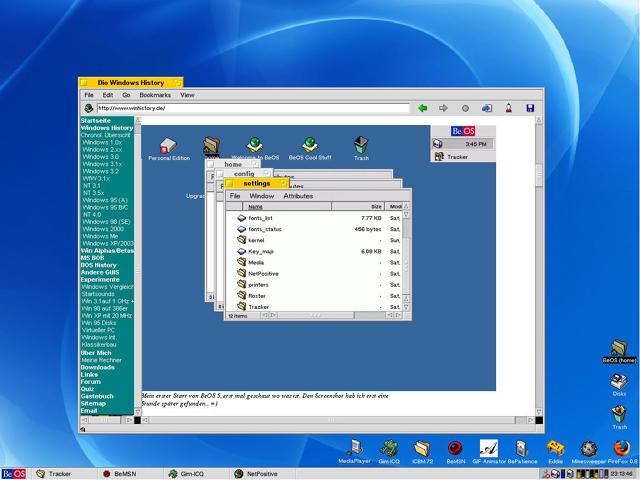Open Virtueller PC sidebar link
The image size is (640, 480).
click(98, 330)
